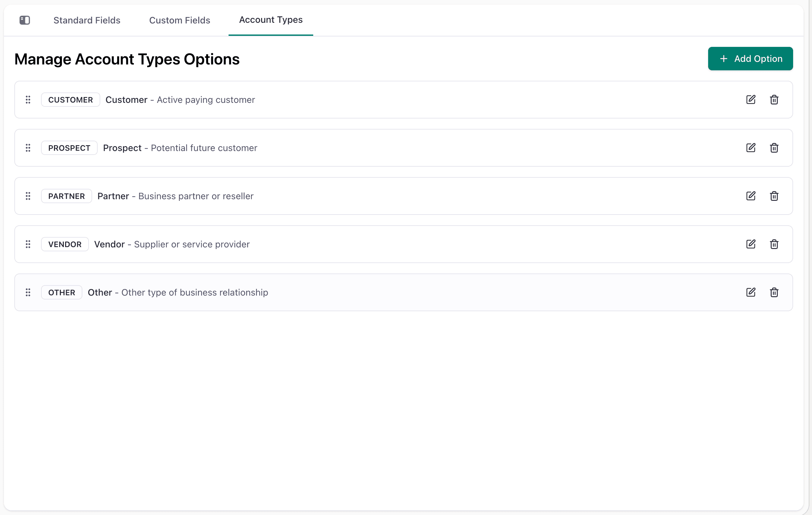
Task: Open the Standard Fields tab
Action: coord(87,20)
